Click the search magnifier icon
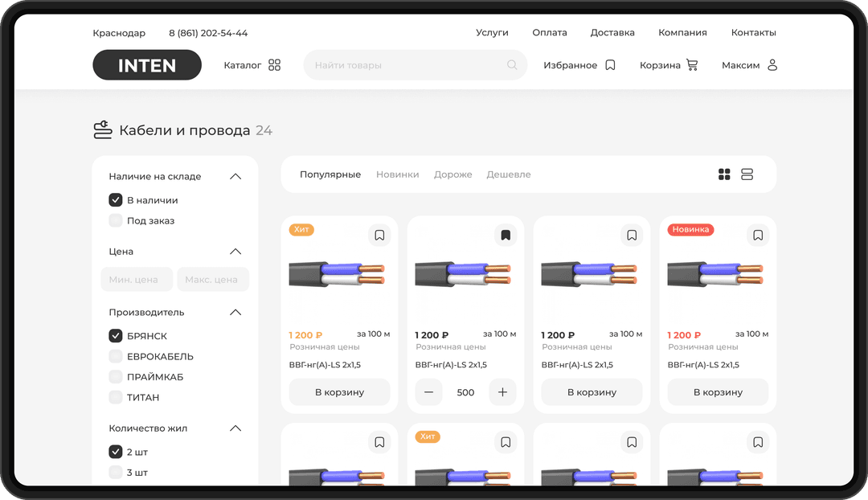This screenshot has width=868, height=500. [512, 65]
